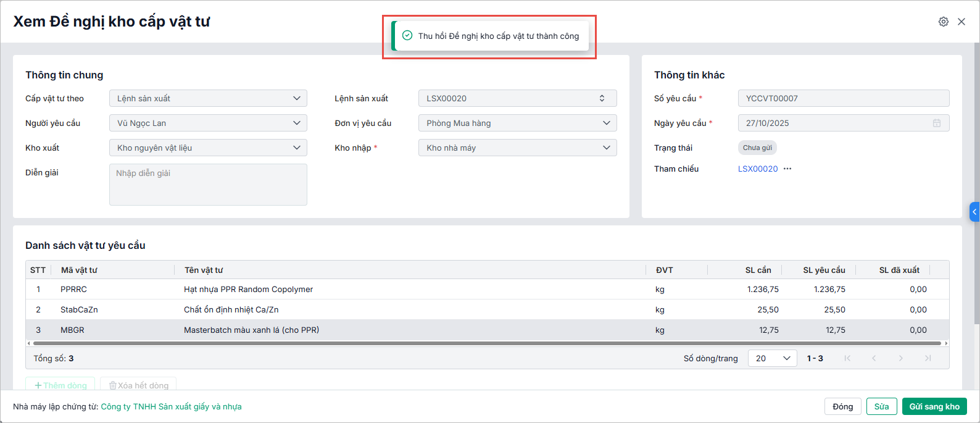
Task: Click the Gửi sang kho button
Action: (934, 406)
